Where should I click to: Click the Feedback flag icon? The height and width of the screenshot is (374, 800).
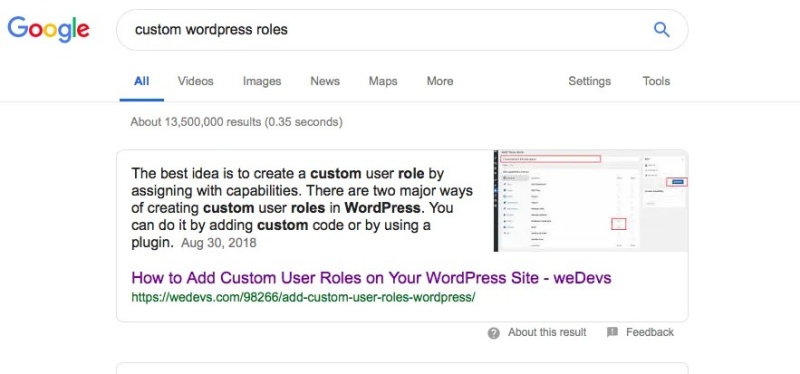(x=612, y=333)
